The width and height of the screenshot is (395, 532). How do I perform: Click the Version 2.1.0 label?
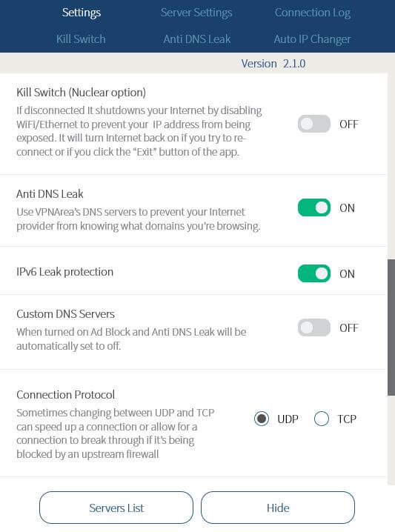[x=273, y=64]
